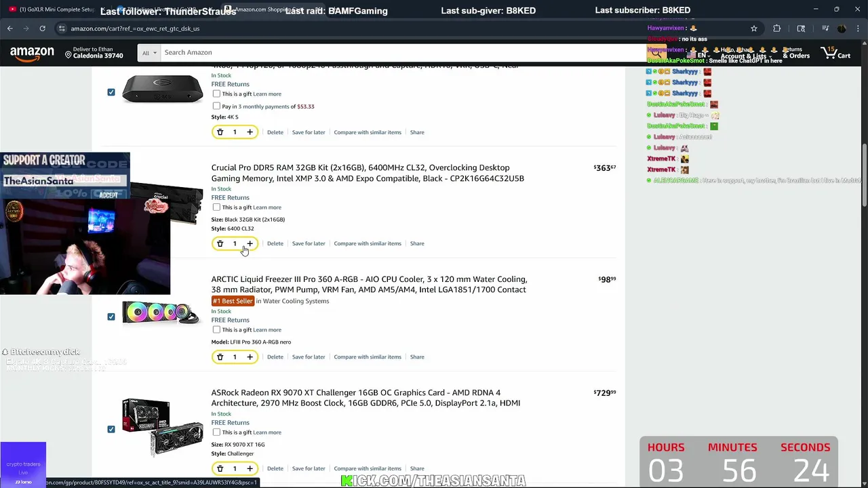Share the ARCTIC Liquid Freezer item
The width and height of the screenshot is (868, 488).
pos(417,357)
